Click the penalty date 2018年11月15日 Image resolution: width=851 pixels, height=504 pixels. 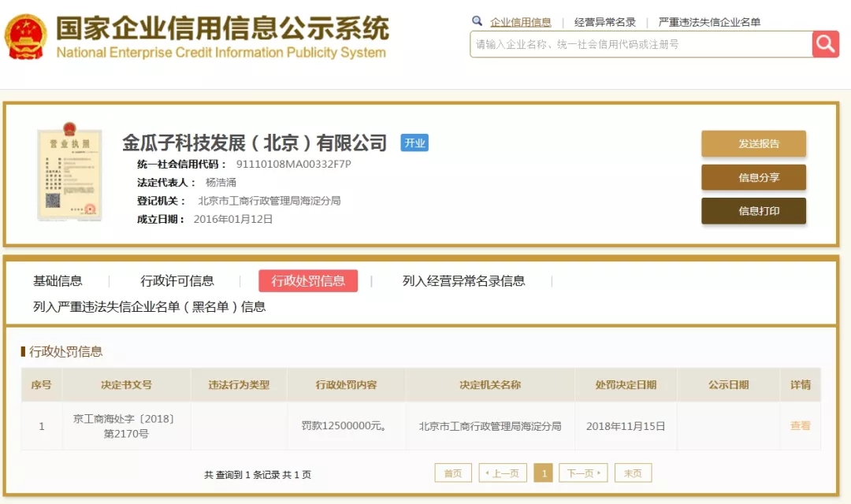[x=626, y=426]
